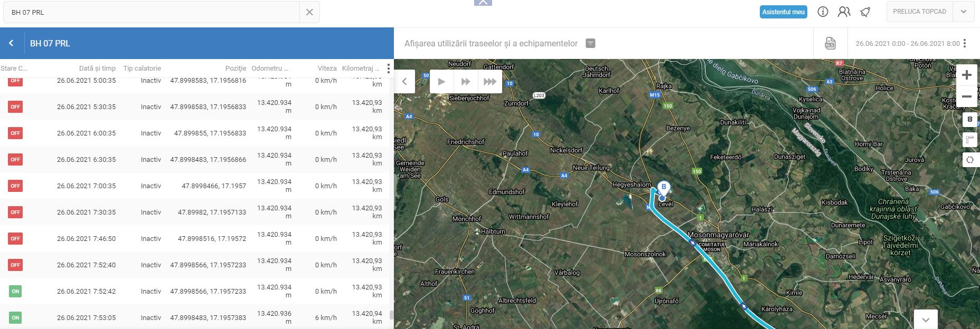Viewport: 980px width, 329px height.
Task: Open the notifications bell
Action: point(865,12)
